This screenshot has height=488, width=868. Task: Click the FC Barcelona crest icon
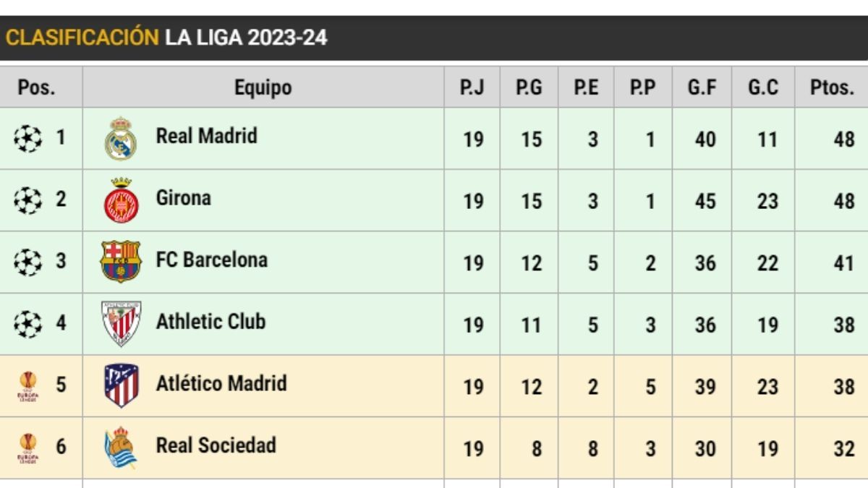tap(120, 262)
